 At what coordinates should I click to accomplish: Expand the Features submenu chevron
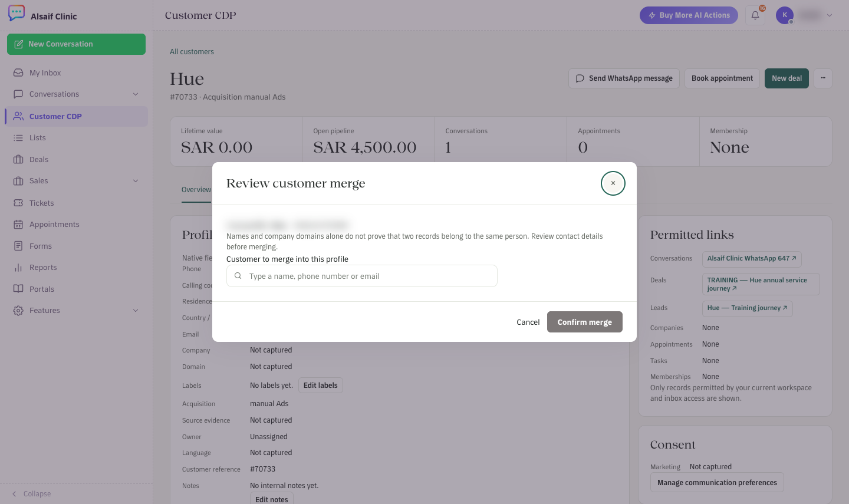136,311
